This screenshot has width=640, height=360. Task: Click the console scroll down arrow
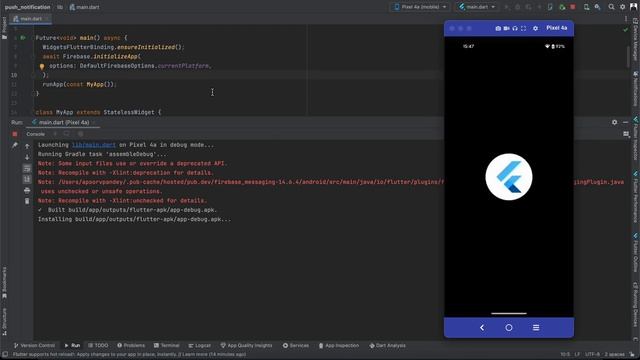(x=27, y=157)
